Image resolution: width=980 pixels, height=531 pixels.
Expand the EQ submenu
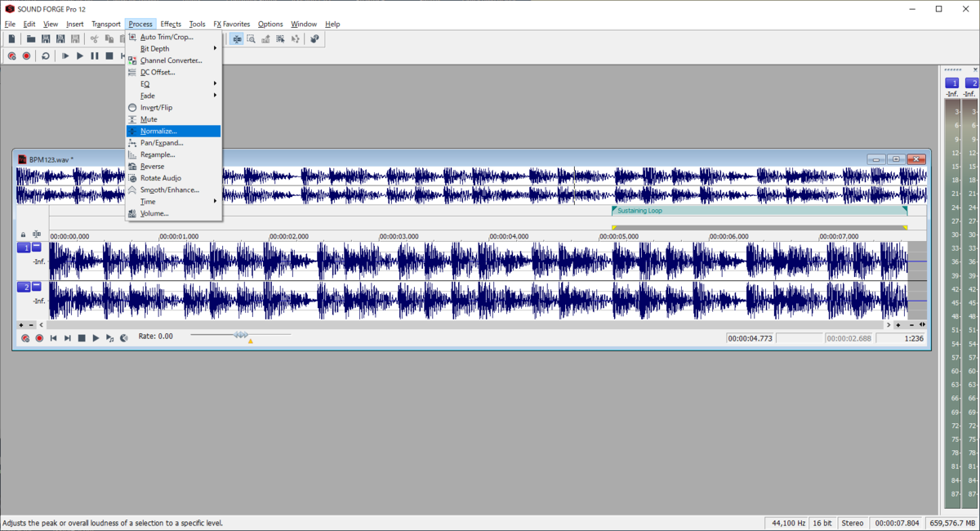pyautogui.click(x=173, y=83)
